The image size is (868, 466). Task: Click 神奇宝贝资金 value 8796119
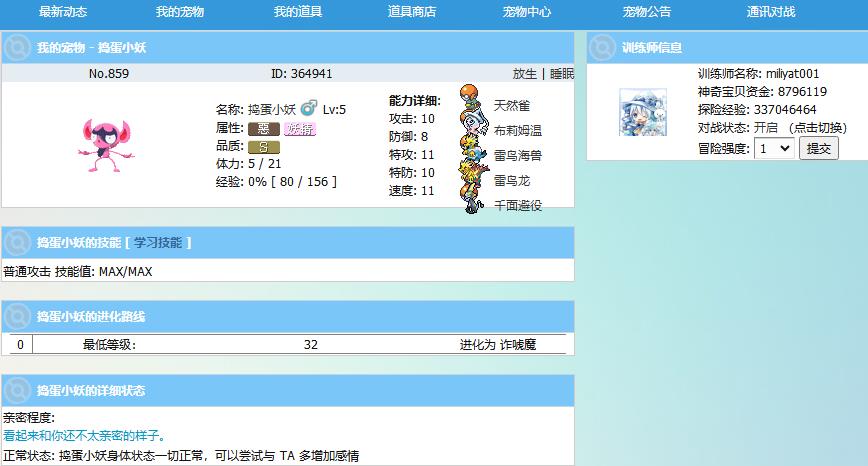tap(802, 92)
